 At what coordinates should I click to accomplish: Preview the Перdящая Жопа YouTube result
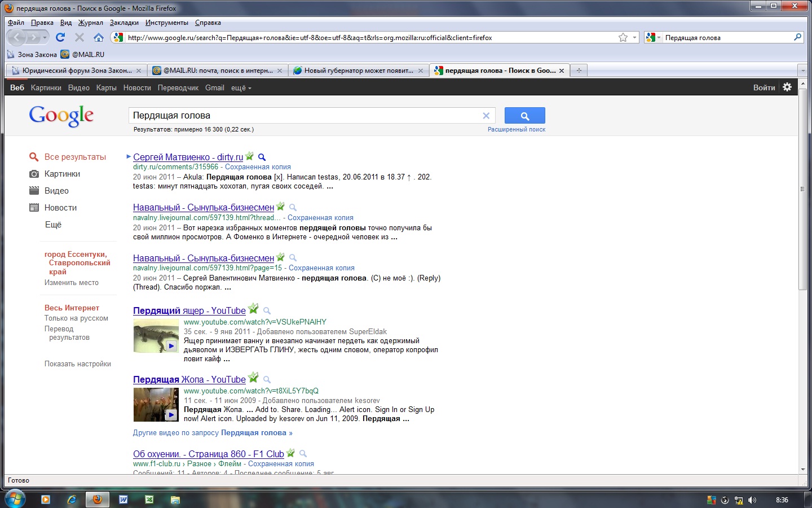pyautogui.click(x=267, y=380)
